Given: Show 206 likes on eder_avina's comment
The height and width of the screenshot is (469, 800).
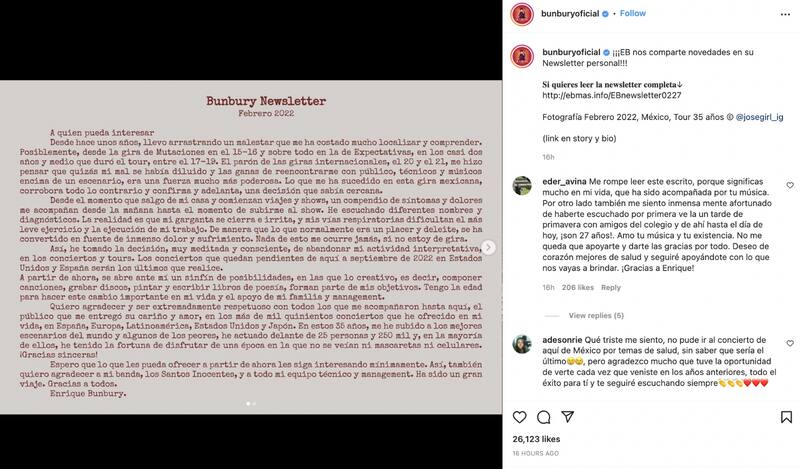Looking at the screenshot, I should [x=577, y=287].
